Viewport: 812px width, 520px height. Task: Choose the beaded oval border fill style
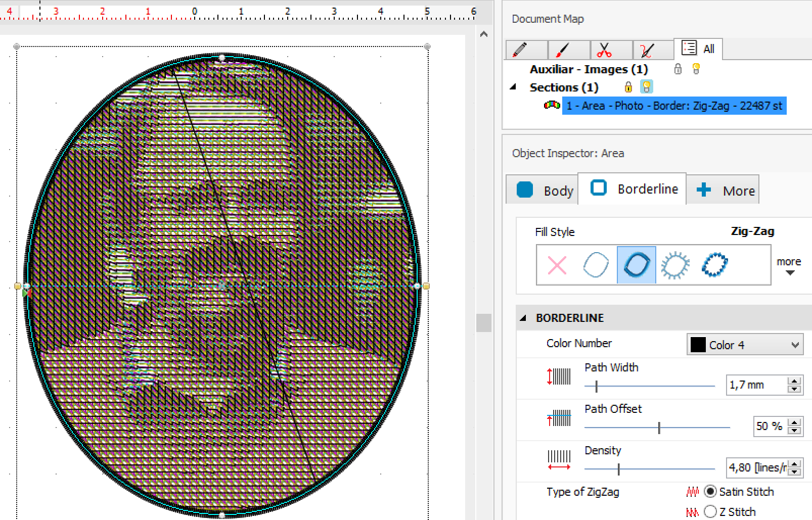(x=714, y=265)
